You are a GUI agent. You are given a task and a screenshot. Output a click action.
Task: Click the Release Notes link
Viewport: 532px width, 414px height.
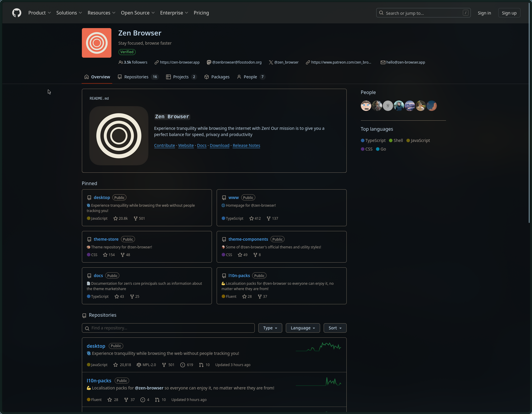click(x=246, y=145)
